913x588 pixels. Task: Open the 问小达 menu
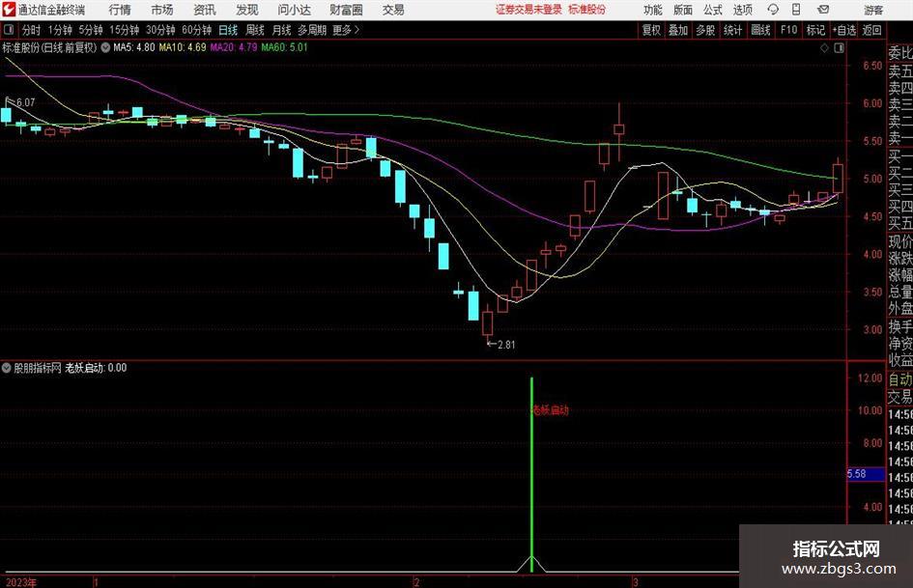pyautogui.click(x=294, y=10)
